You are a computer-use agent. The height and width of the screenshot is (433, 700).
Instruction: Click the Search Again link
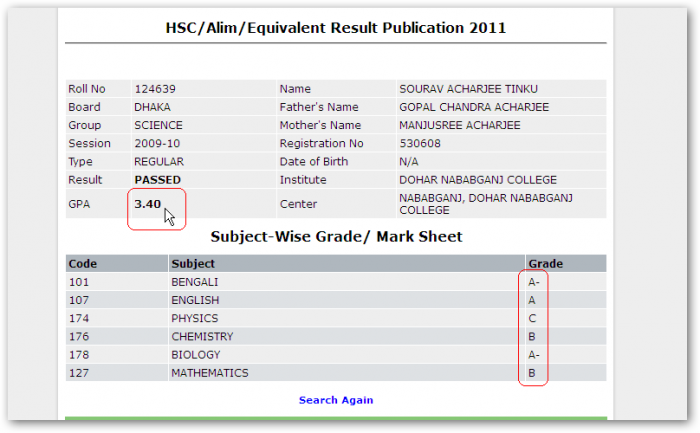click(336, 400)
